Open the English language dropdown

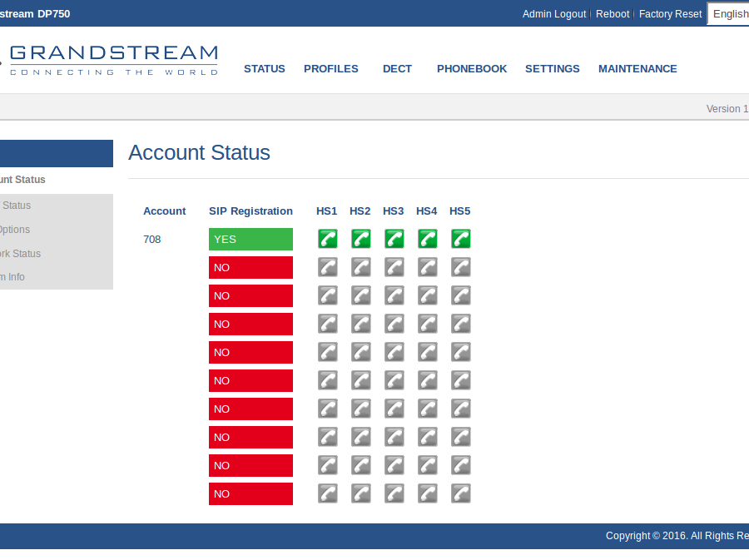tap(728, 13)
